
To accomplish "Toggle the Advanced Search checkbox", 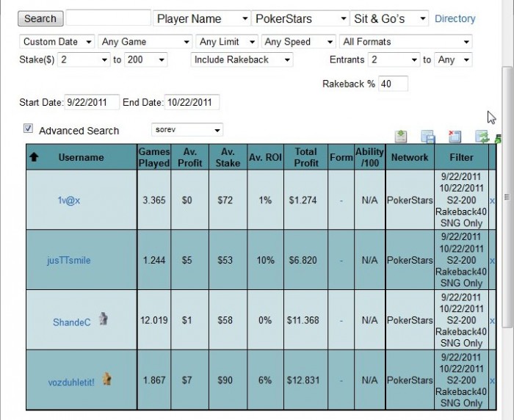I will pos(28,128).
